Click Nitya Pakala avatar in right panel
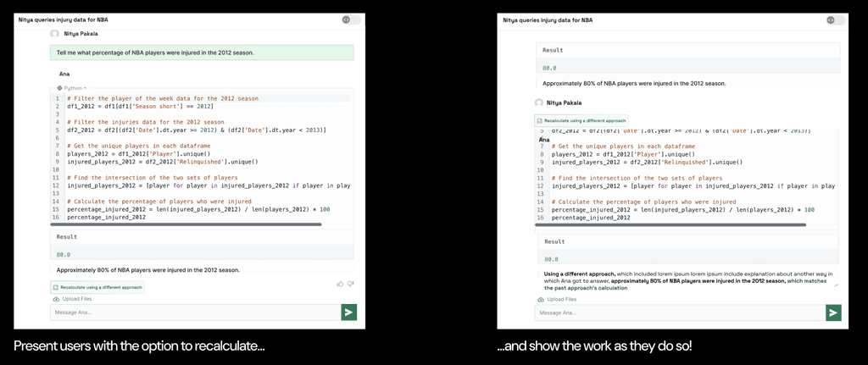Screen dimensions: 868x365 point(538,102)
